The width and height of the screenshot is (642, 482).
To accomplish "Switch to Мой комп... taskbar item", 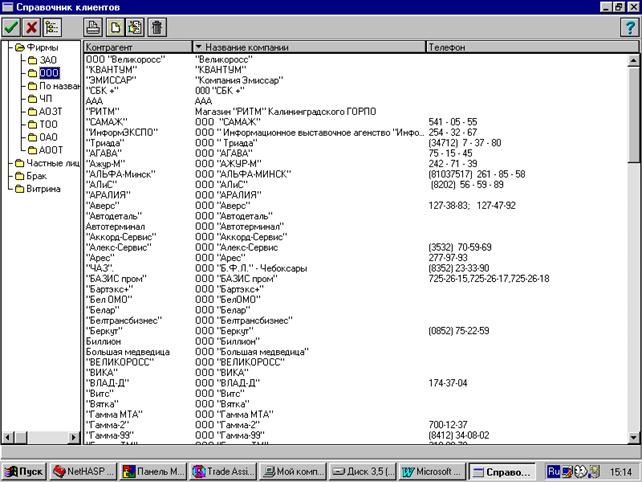I will coord(293,472).
